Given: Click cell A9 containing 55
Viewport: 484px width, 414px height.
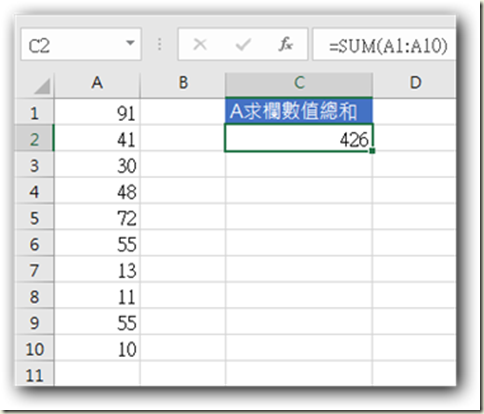Looking at the screenshot, I should pyautogui.click(x=97, y=322).
